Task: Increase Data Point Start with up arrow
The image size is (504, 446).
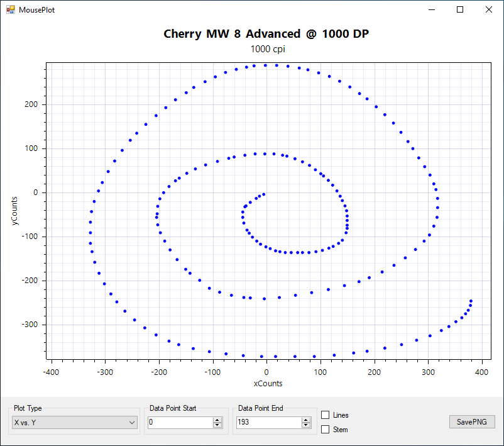Action: 217,420
